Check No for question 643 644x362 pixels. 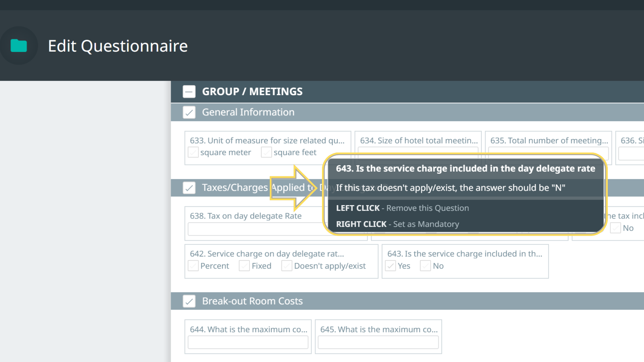pos(425,266)
